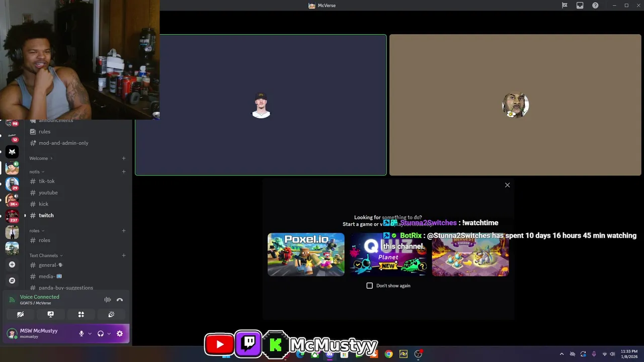The image size is (644, 362).
Task: Open Google Chrome from the taskbar
Action: (x=388, y=354)
